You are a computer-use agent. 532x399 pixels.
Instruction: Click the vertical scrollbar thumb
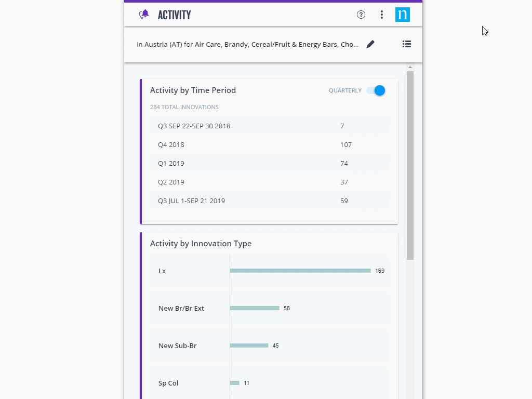tap(410, 166)
